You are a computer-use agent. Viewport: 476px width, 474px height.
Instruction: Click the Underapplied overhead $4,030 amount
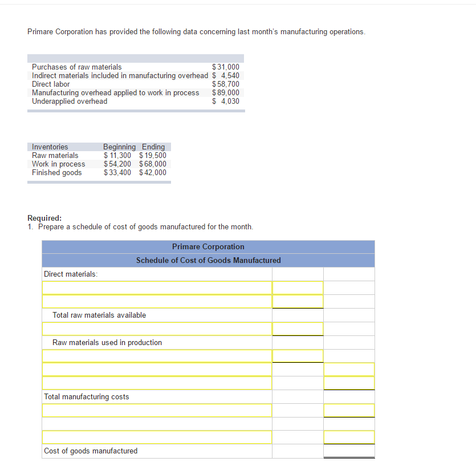tap(226, 101)
